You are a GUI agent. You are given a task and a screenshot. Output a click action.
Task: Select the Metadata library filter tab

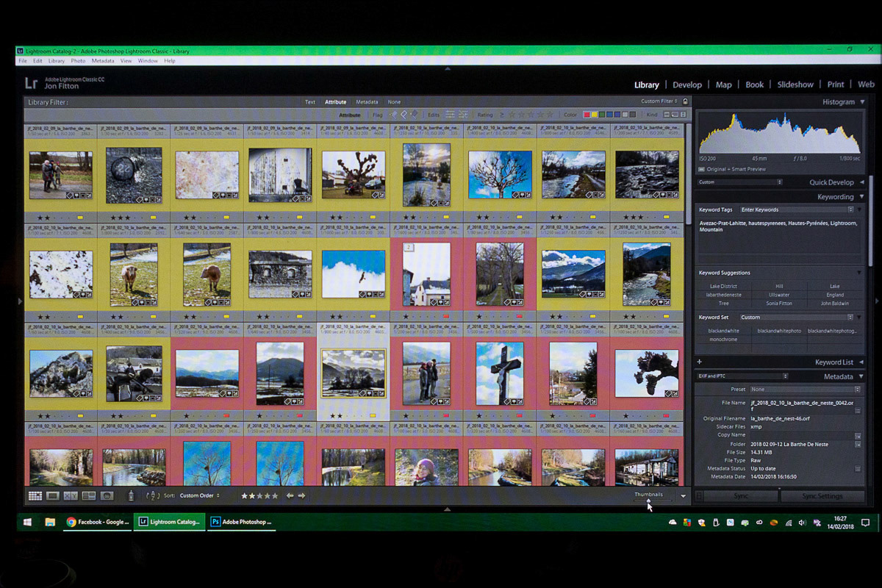coord(367,102)
